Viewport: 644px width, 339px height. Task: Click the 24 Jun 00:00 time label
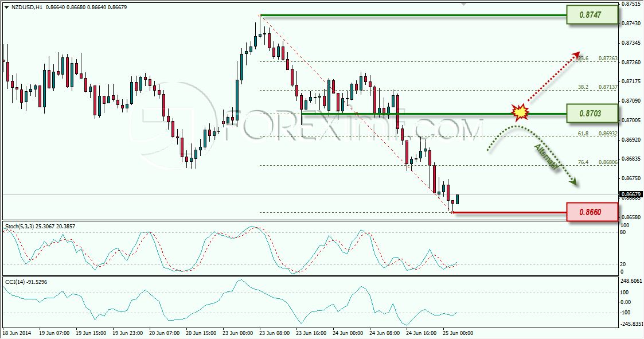click(x=348, y=333)
